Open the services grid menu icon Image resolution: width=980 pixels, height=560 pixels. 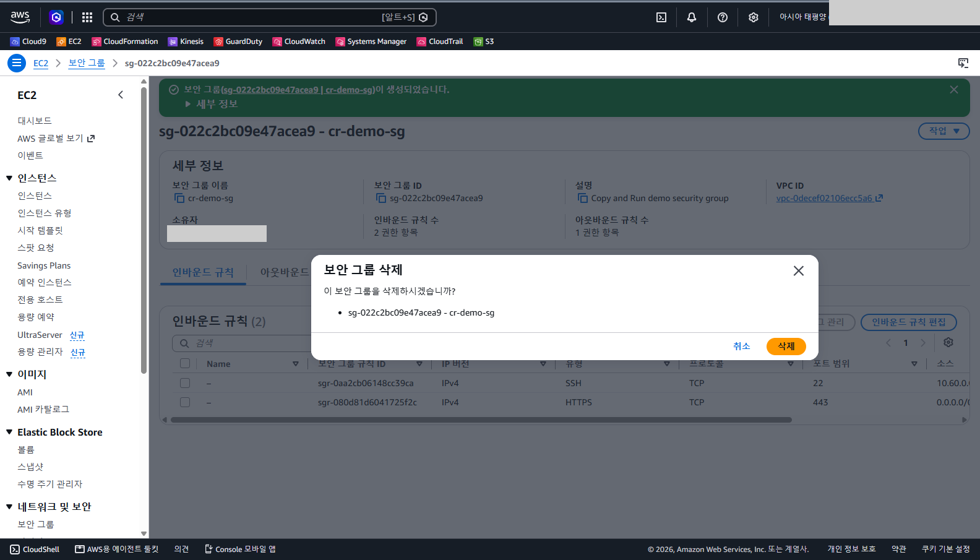point(87,17)
